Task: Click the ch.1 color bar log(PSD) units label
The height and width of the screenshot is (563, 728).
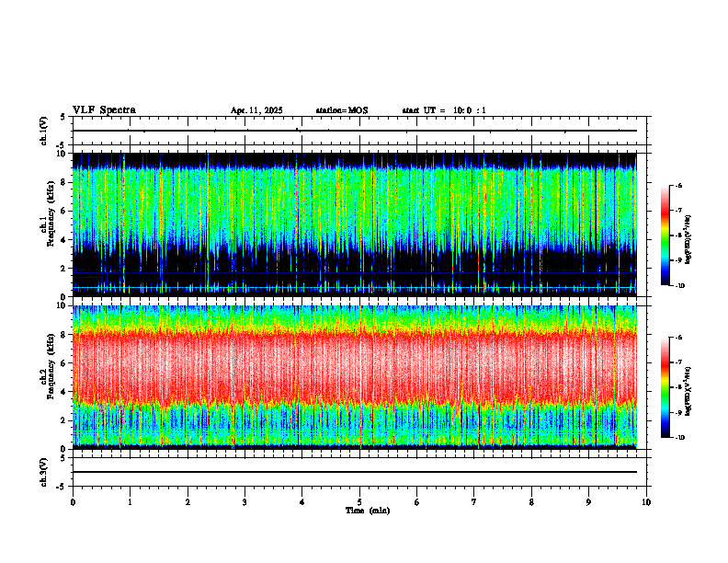Action: click(x=688, y=239)
